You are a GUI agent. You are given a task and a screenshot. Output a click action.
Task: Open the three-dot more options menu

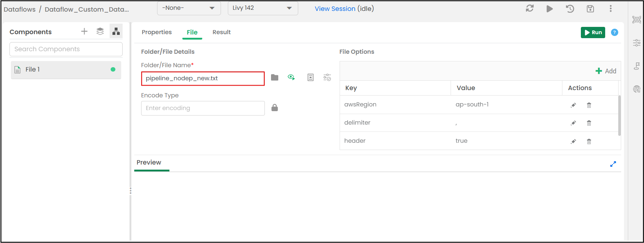coord(611,9)
